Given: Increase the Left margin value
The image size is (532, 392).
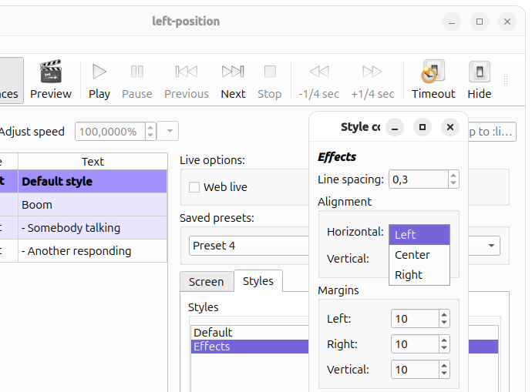Looking at the screenshot, I should point(444,314).
